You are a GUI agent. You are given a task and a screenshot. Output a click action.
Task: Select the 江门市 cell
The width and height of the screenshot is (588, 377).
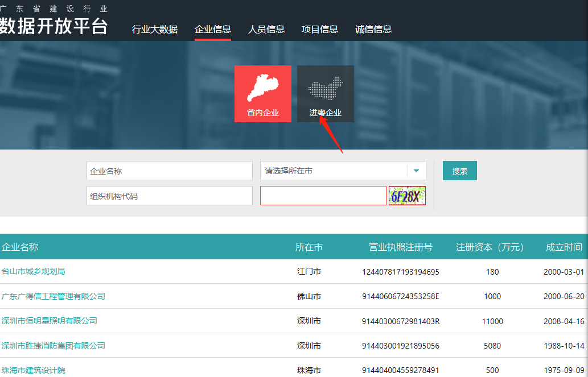[309, 271]
